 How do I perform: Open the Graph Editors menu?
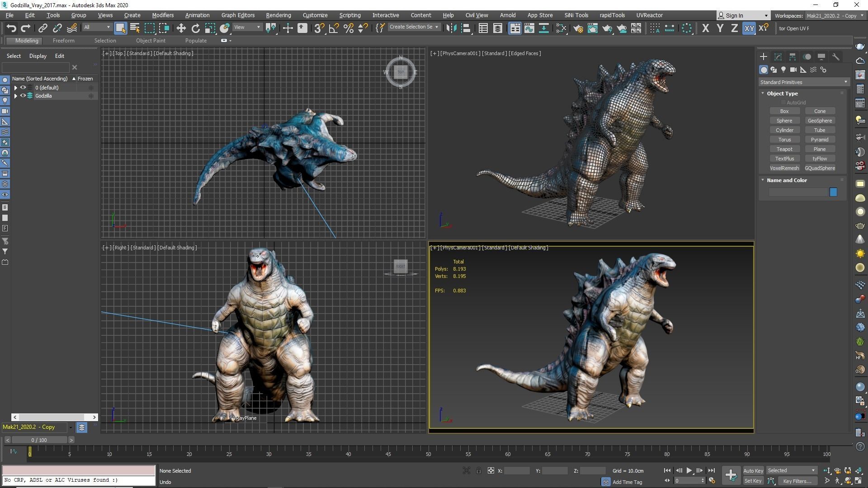pyautogui.click(x=238, y=15)
